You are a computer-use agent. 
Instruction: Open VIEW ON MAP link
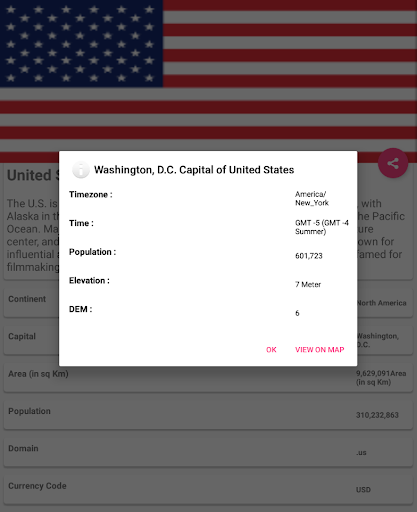tap(319, 350)
